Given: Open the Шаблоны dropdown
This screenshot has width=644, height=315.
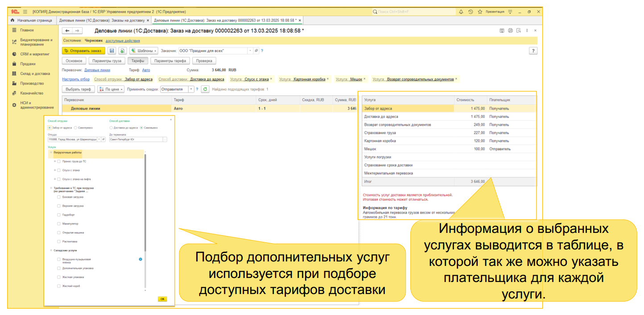Looking at the screenshot, I should click(144, 50).
